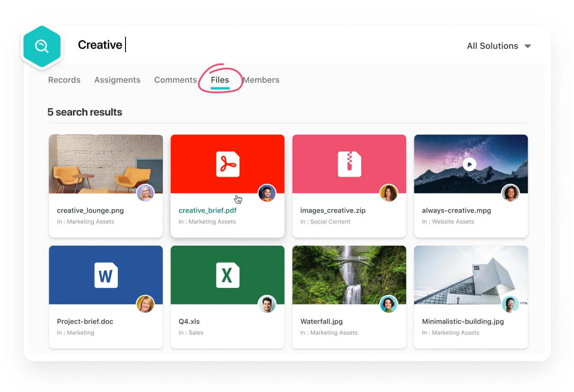Image resolution: width=574 pixels, height=392 pixels.
Task: Click "In : Website Assets" under always-creative.mpg
Action: click(448, 222)
